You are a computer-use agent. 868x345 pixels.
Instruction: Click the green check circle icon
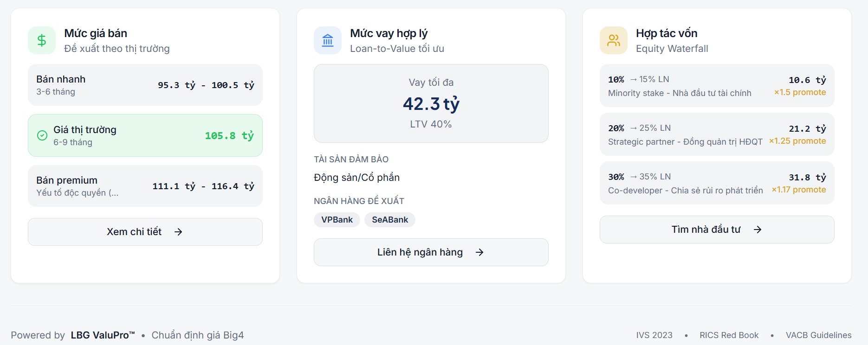(x=42, y=135)
